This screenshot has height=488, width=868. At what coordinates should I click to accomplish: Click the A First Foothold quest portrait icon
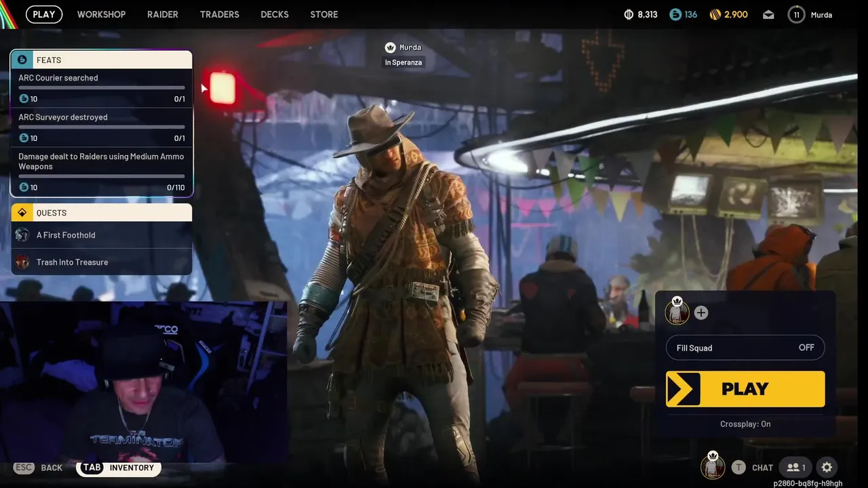[x=23, y=235]
